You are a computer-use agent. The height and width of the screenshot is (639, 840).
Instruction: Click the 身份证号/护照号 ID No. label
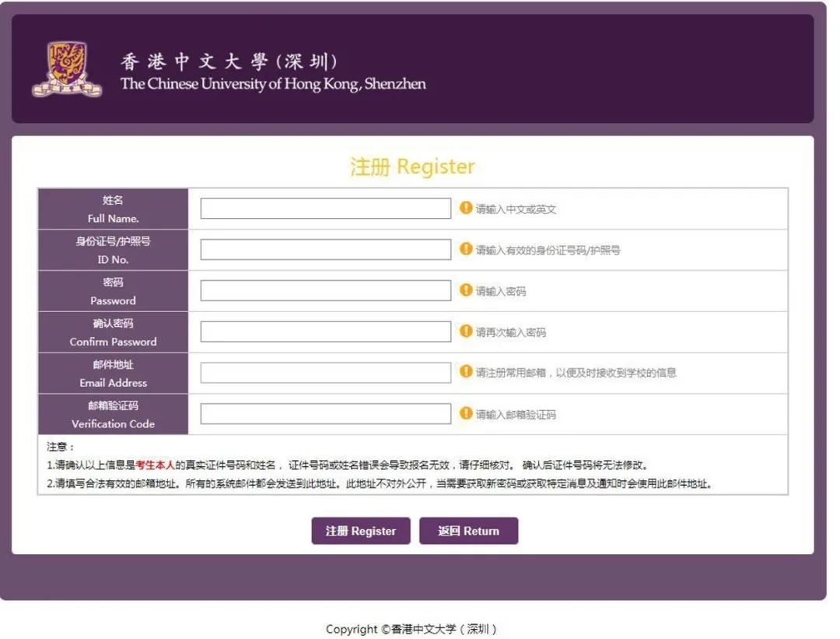click(x=113, y=251)
